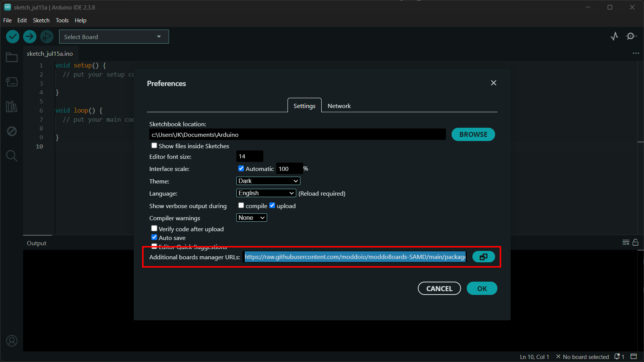
Task: Open the Sketchbook folder panel
Action: 12,57
